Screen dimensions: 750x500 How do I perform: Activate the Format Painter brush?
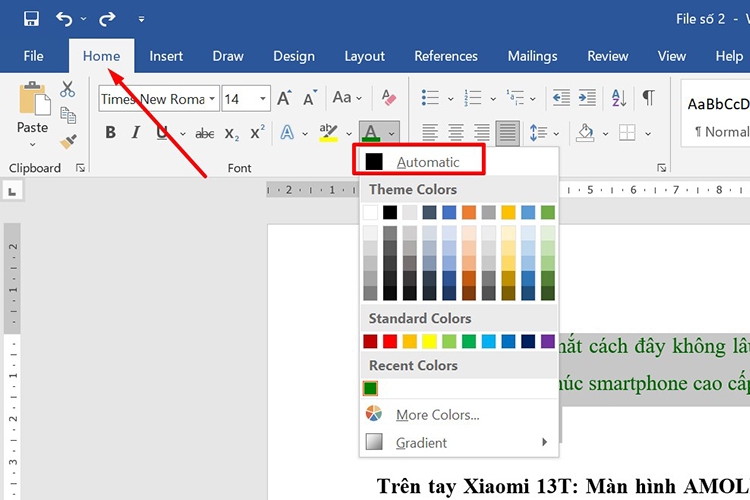(x=68, y=141)
